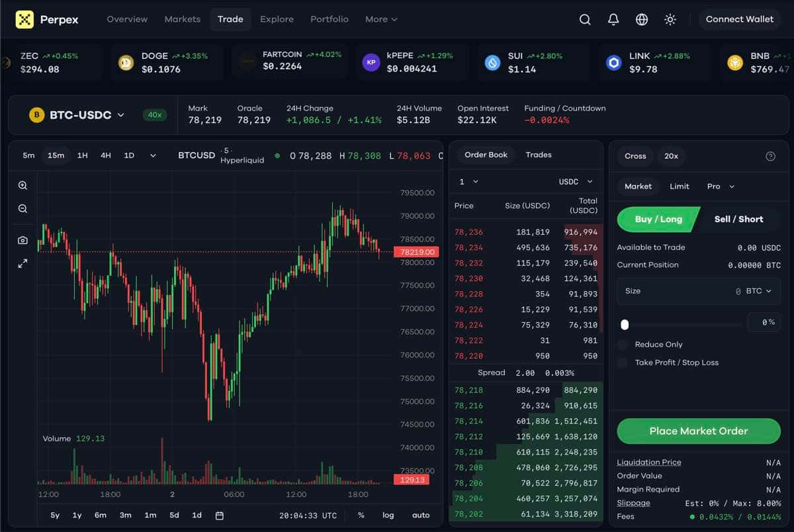Screen dimensions: 794x532
Task: Open the USDC denomination dropdown in Order Book
Action: click(575, 181)
